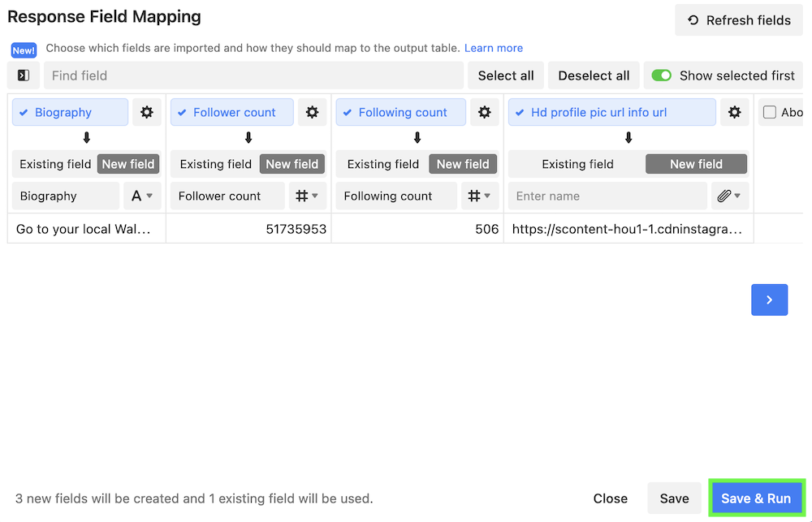Check the unselected Abo field checkbox
The image size is (812, 522).
click(770, 113)
